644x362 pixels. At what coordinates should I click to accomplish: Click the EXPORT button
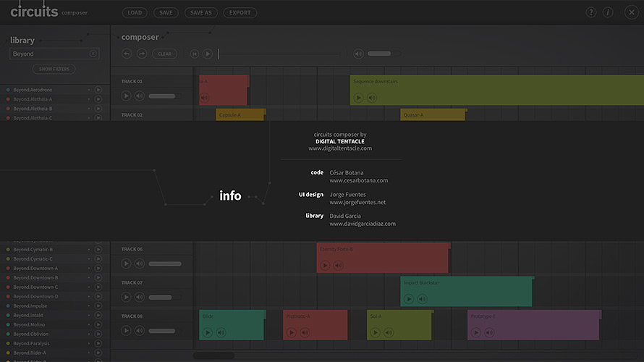240,13
